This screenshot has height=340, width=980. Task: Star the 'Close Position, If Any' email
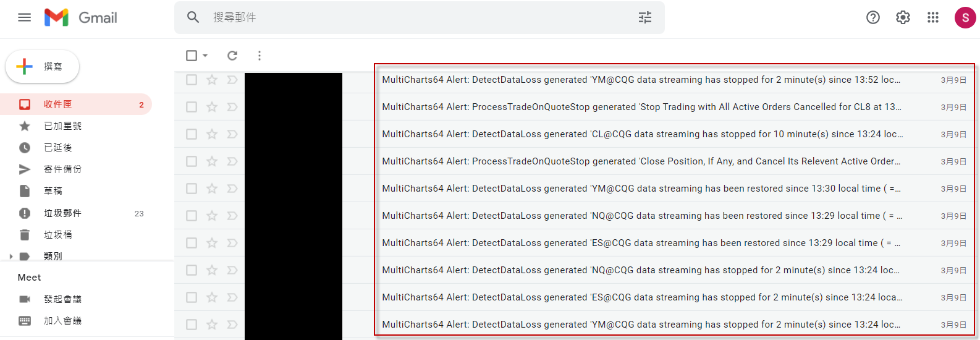212,161
